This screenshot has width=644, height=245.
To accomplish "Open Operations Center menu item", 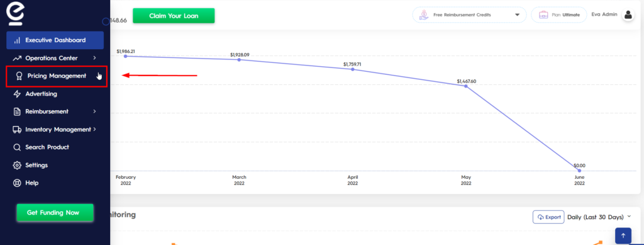I will [x=55, y=59].
